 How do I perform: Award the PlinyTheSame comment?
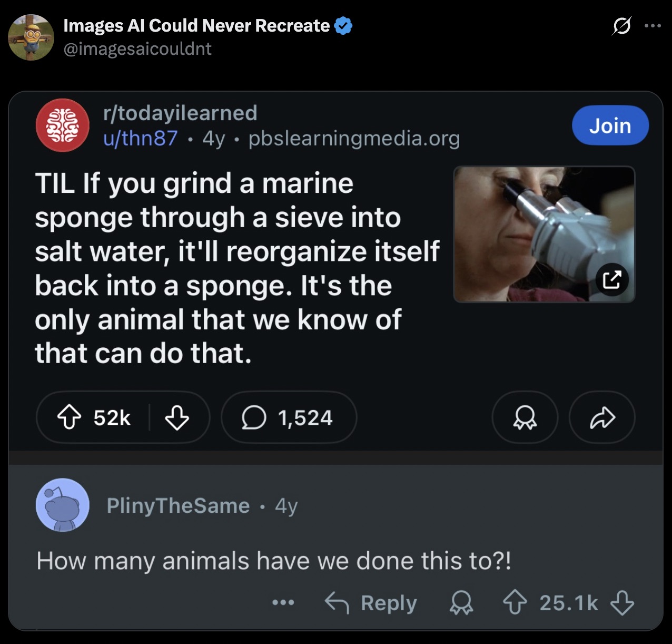[461, 603]
